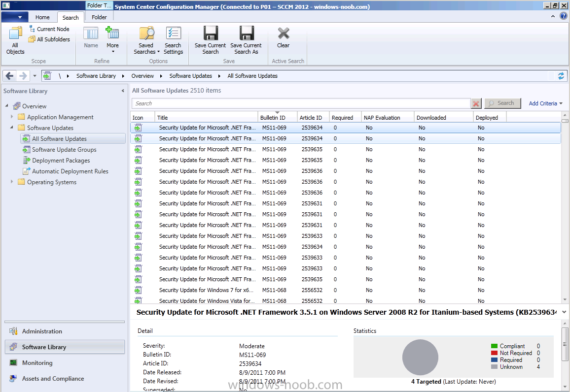Expand the Application Management node
The image size is (570, 392).
[x=12, y=117]
